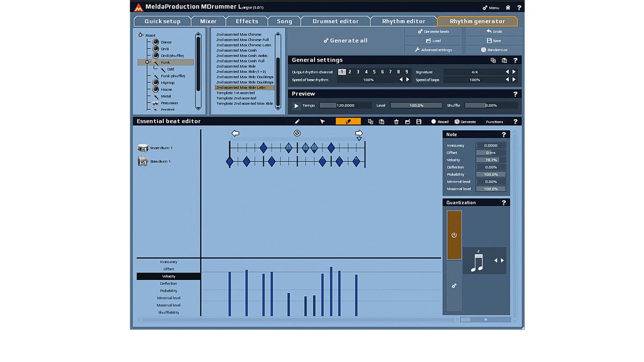Click the Randomize button
Image resolution: width=644 pixels, height=362 pixels.
tap(494, 50)
